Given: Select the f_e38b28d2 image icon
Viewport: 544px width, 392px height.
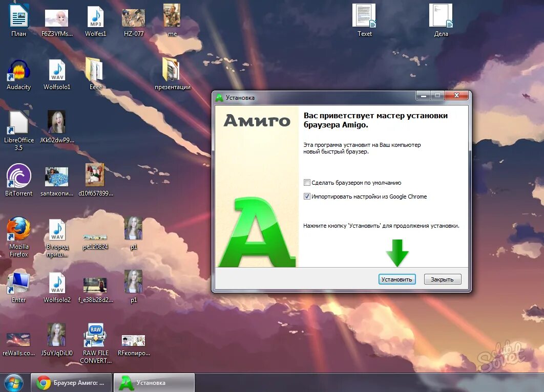Looking at the screenshot, I should (95, 285).
